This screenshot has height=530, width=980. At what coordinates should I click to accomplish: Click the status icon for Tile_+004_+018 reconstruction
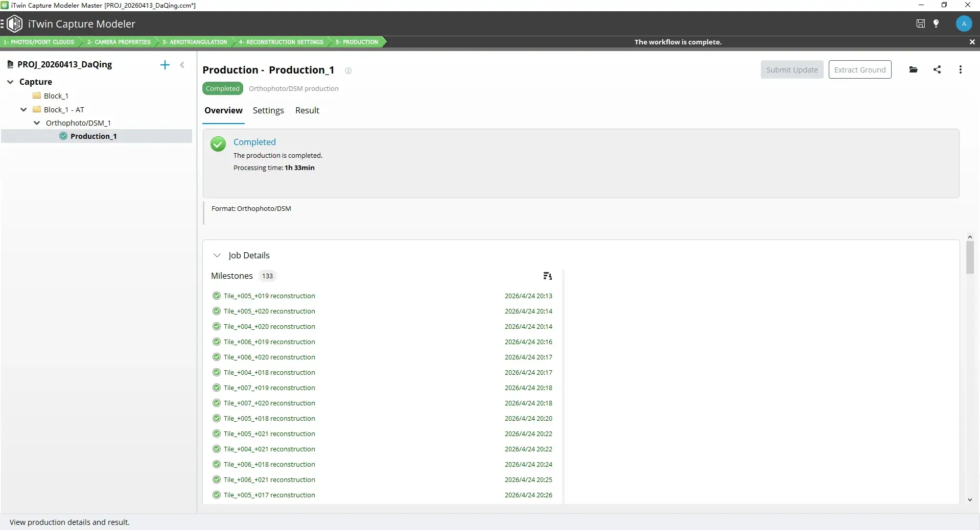coord(217,372)
